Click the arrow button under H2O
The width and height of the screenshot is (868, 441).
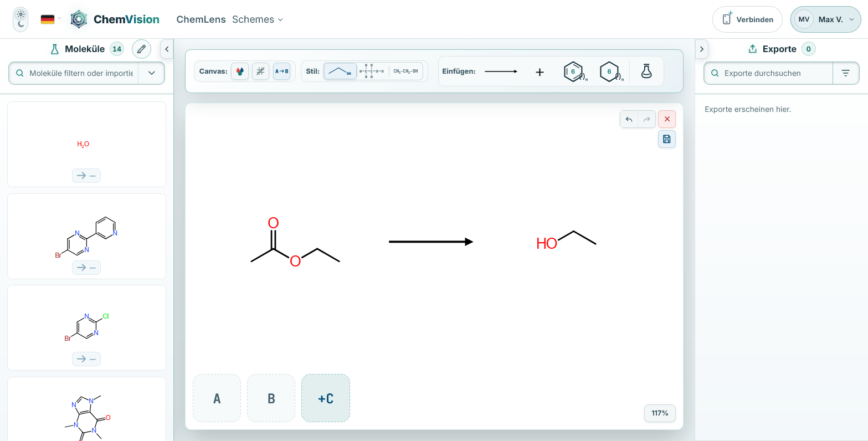click(x=86, y=176)
